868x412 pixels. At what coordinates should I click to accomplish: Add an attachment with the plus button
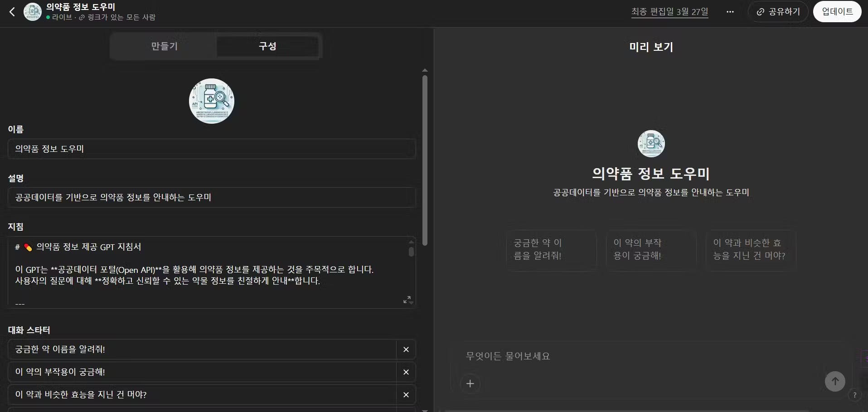tap(470, 384)
